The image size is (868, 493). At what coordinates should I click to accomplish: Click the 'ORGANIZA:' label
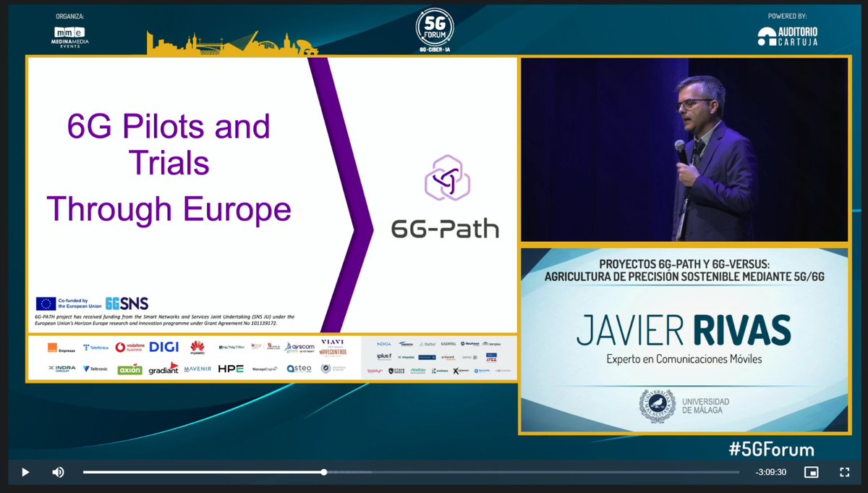[x=69, y=16]
